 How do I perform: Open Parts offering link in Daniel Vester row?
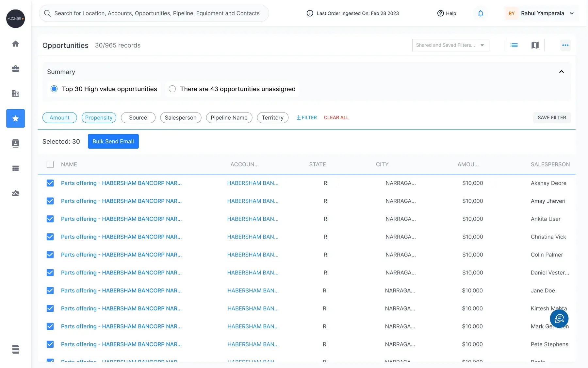pyautogui.click(x=121, y=273)
